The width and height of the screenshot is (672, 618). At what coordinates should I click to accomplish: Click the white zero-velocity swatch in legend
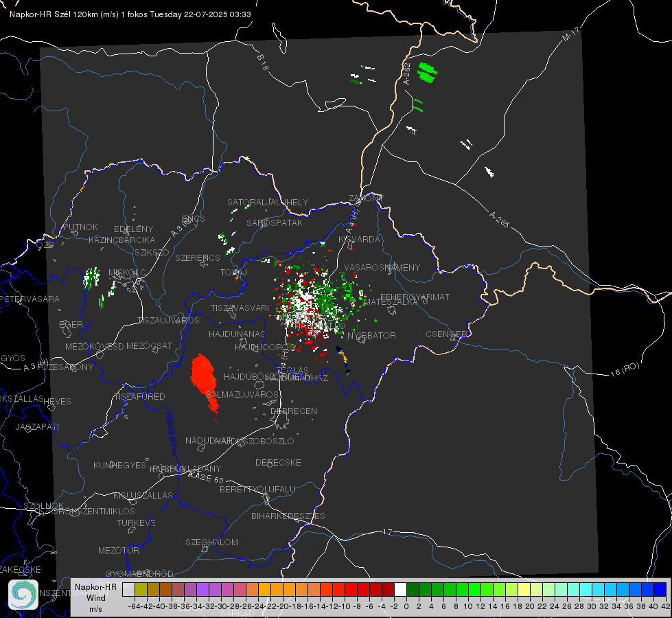coord(400,589)
